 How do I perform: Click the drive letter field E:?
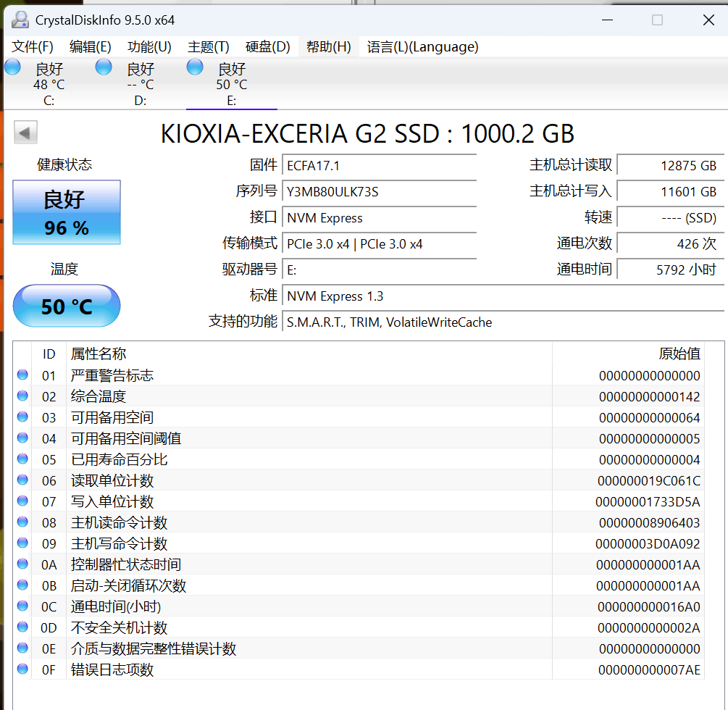click(380, 270)
